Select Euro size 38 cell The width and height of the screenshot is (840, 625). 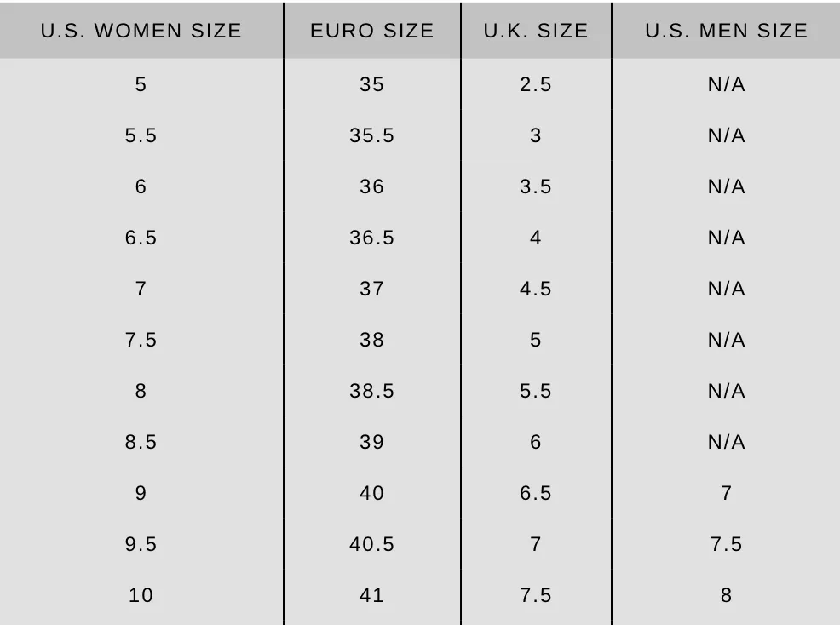click(x=371, y=340)
